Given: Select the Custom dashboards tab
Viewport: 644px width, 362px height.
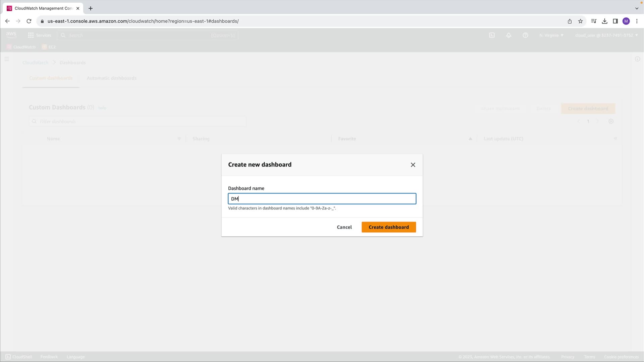Looking at the screenshot, I should click(51, 78).
